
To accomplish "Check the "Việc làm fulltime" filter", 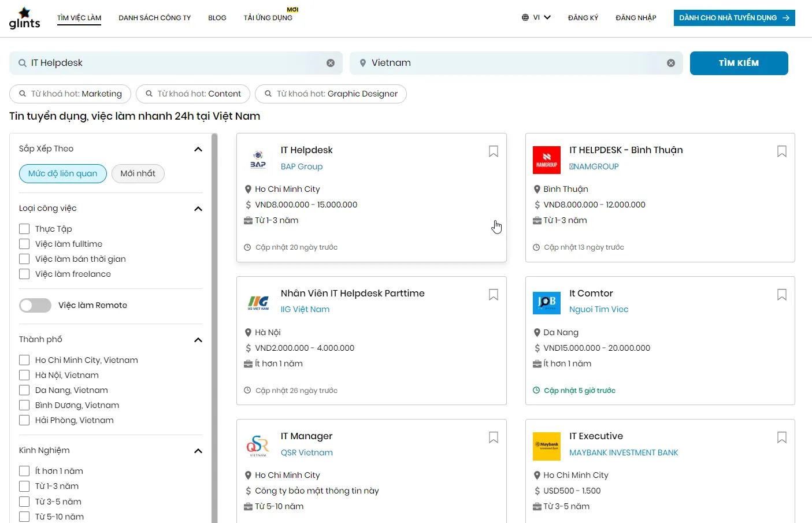I will pos(24,243).
